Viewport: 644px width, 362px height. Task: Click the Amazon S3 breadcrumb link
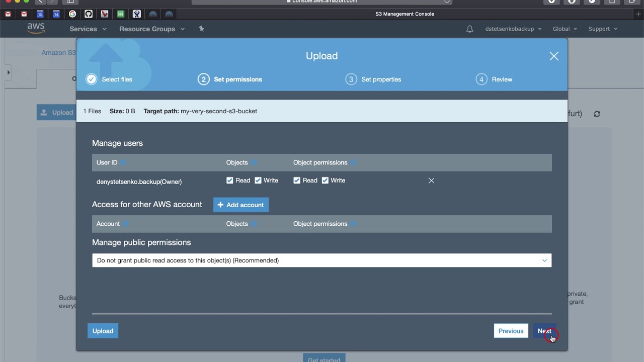(58, 53)
